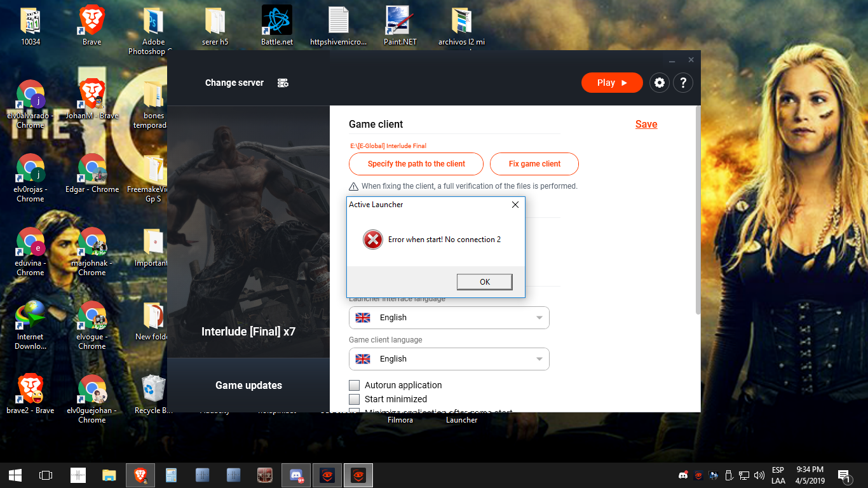Open Task View from the taskbar
This screenshot has height=488, width=868.
pos(46,475)
